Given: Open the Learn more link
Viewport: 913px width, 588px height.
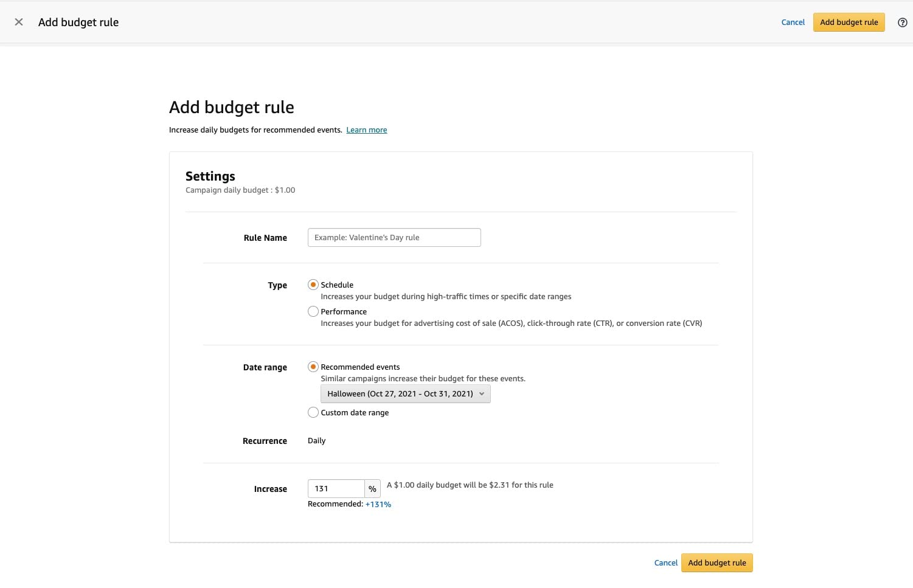Looking at the screenshot, I should 366,130.
